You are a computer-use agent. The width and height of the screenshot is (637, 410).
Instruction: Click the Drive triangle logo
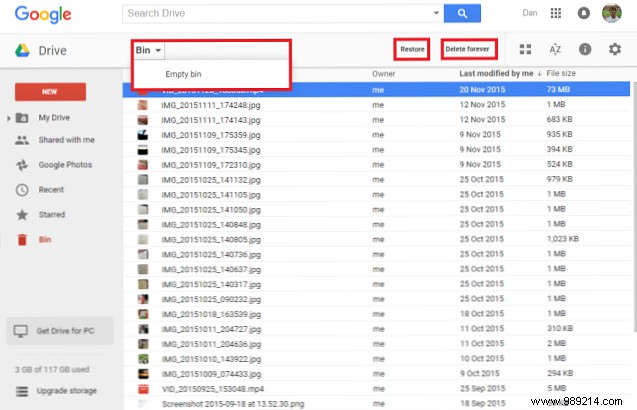(22, 51)
